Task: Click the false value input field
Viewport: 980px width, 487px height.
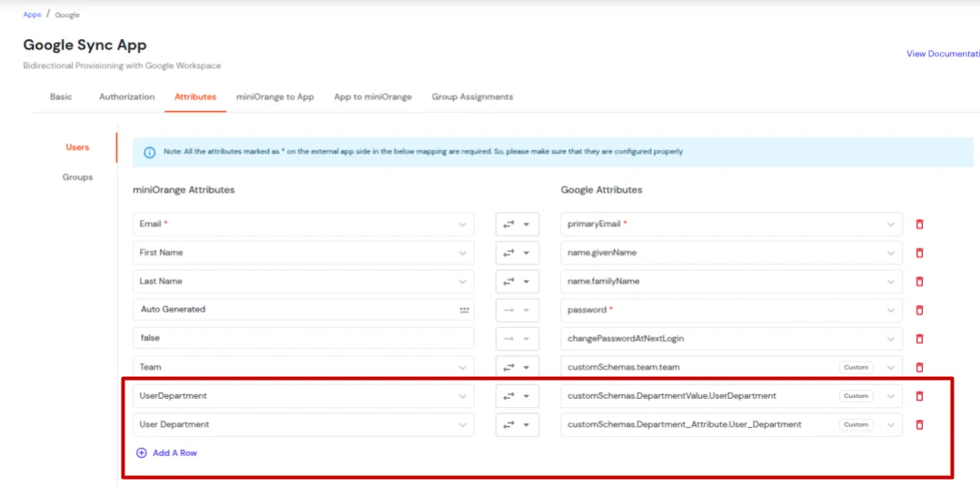Action: (x=303, y=339)
